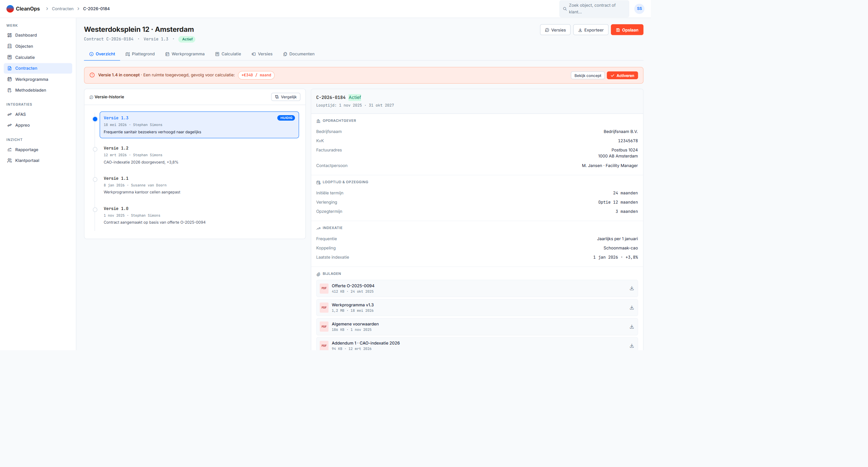
Task: Click the warning icon in concept banner
Action: click(x=92, y=75)
